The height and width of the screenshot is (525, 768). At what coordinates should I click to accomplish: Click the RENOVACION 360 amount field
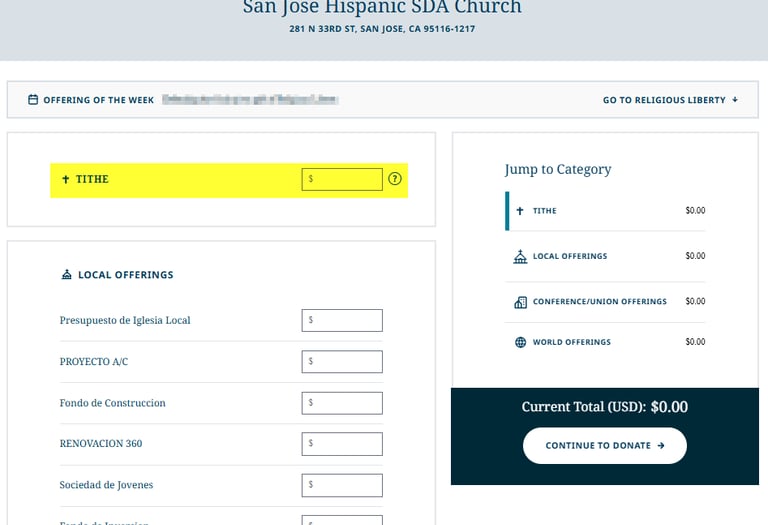pyautogui.click(x=342, y=444)
